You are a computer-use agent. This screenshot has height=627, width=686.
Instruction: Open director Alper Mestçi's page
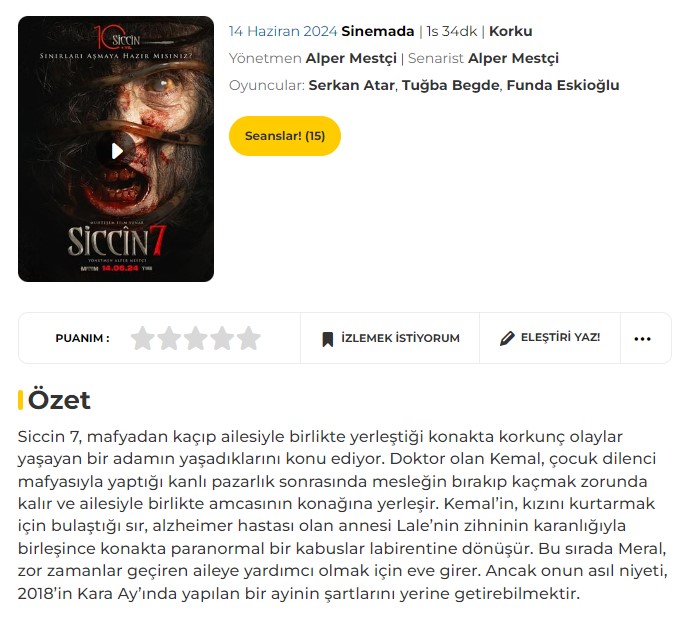[351, 58]
